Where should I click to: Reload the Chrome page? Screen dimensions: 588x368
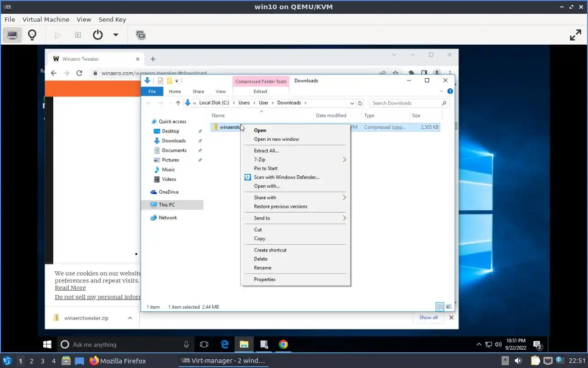[x=79, y=73]
